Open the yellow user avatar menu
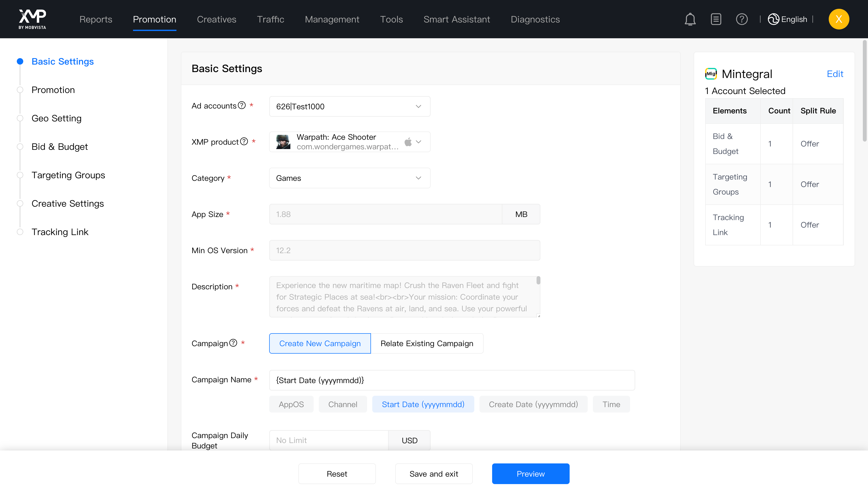This screenshot has width=868, height=497. (839, 19)
